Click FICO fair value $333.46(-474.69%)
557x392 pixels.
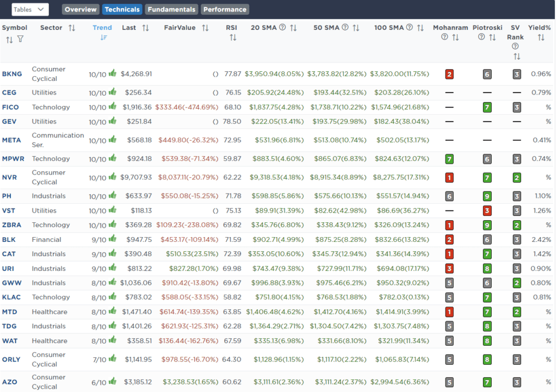187,107
